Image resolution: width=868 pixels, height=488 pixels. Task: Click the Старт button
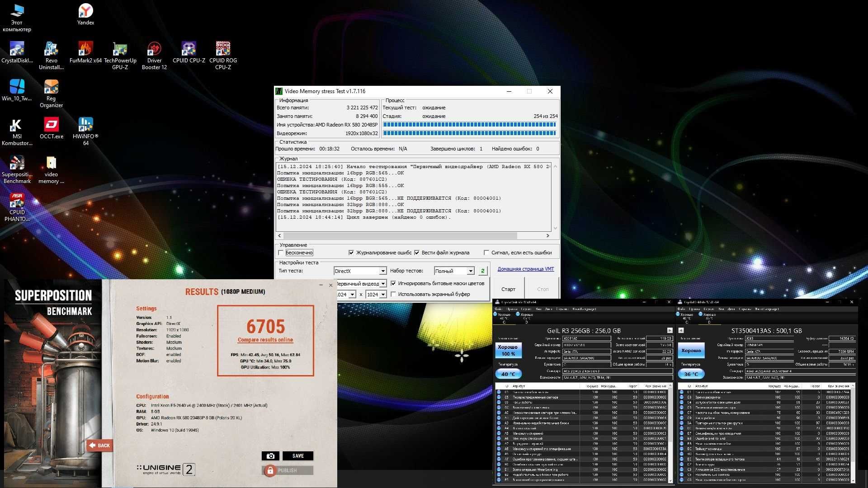(508, 289)
